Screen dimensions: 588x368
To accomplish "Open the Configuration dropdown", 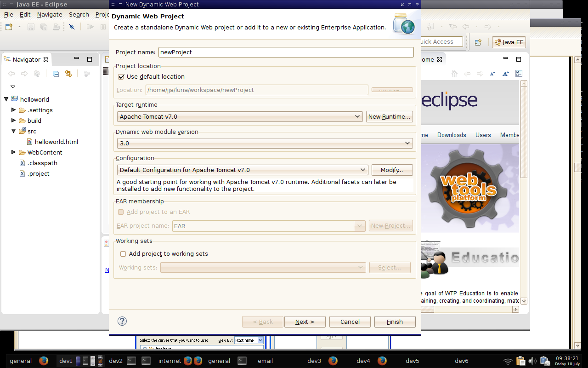I will 243,170.
